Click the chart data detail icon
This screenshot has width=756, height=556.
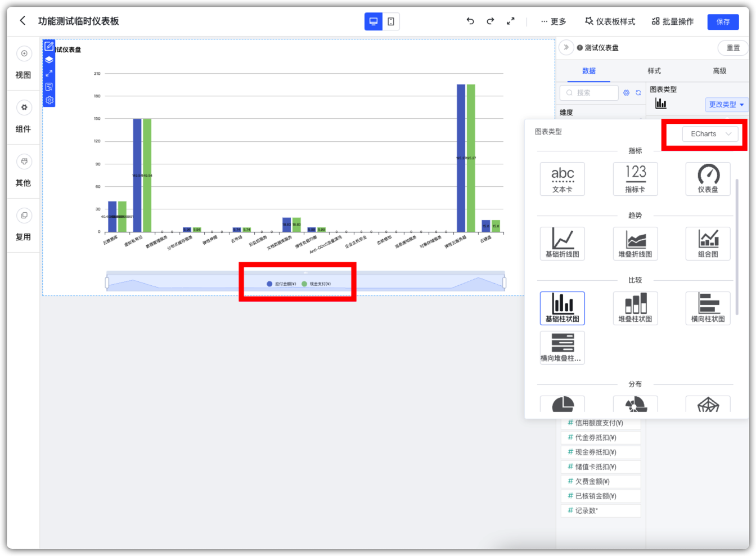(49, 87)
